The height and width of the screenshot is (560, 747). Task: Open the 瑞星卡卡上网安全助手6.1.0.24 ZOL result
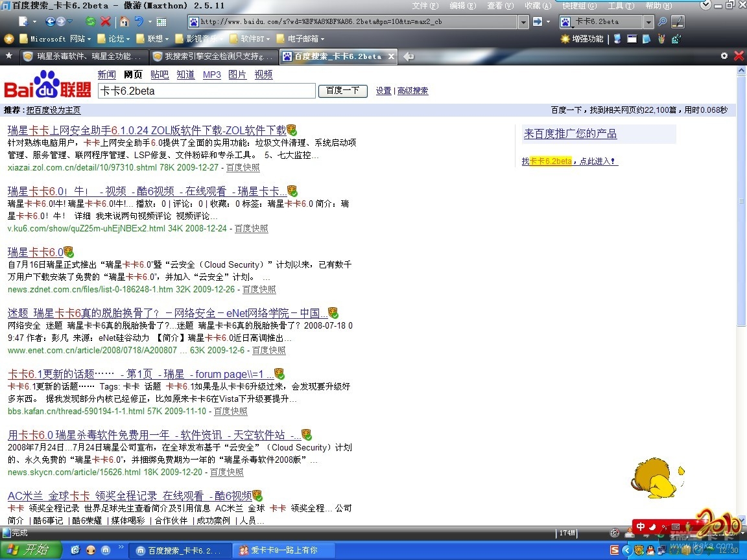pos(147,130)
